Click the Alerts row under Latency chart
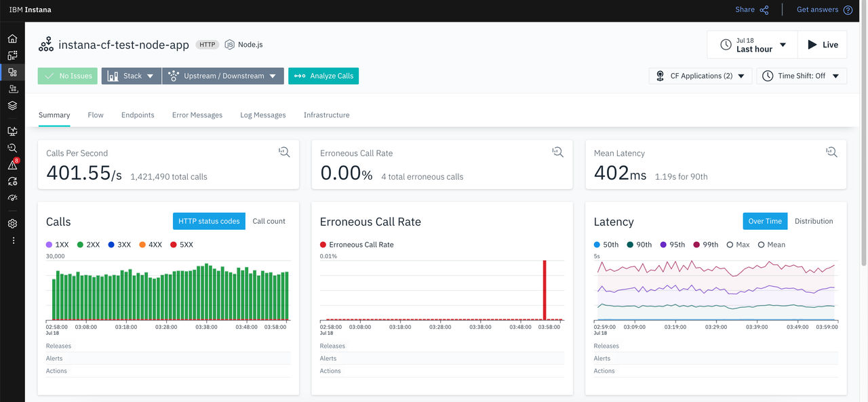This screenshot has height=402, width=868. (x=716, y=359)
